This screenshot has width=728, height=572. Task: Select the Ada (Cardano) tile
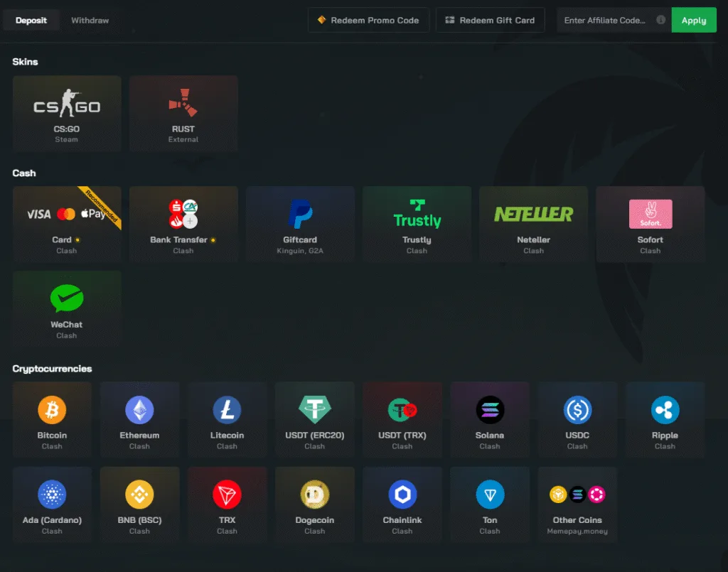pyautogui.click(x=52, y=504)
